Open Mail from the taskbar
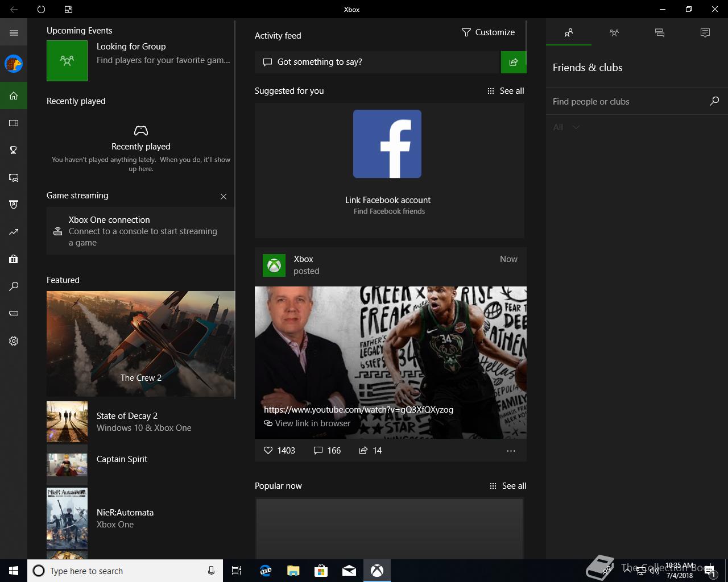The image size is (728, 582). pos(349,571)
